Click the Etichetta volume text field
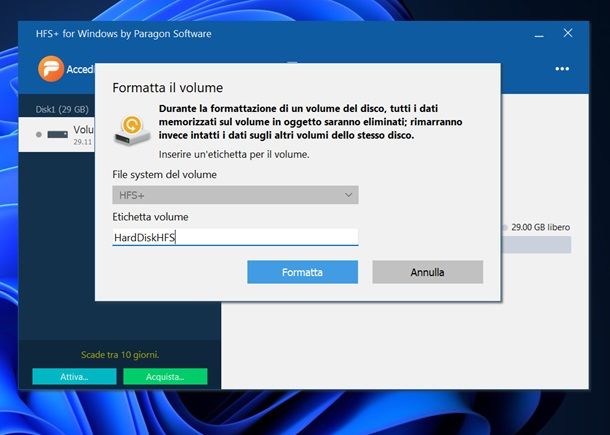 [235, 237]
